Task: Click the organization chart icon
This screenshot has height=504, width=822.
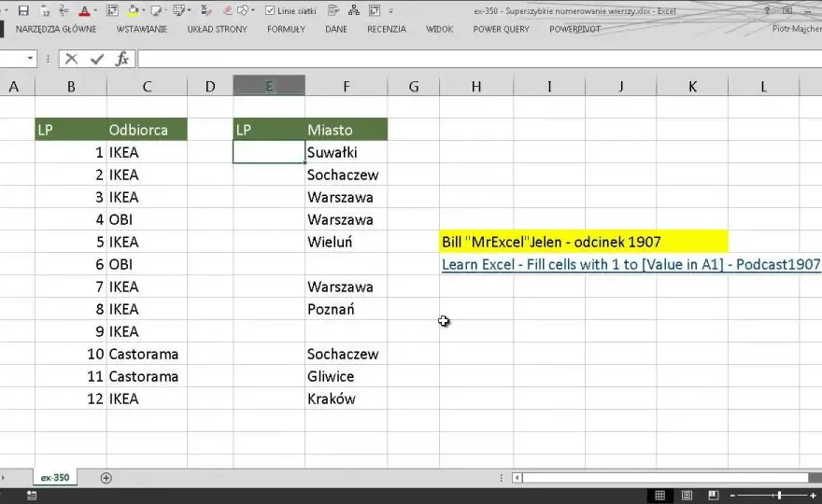Action: 354,10
